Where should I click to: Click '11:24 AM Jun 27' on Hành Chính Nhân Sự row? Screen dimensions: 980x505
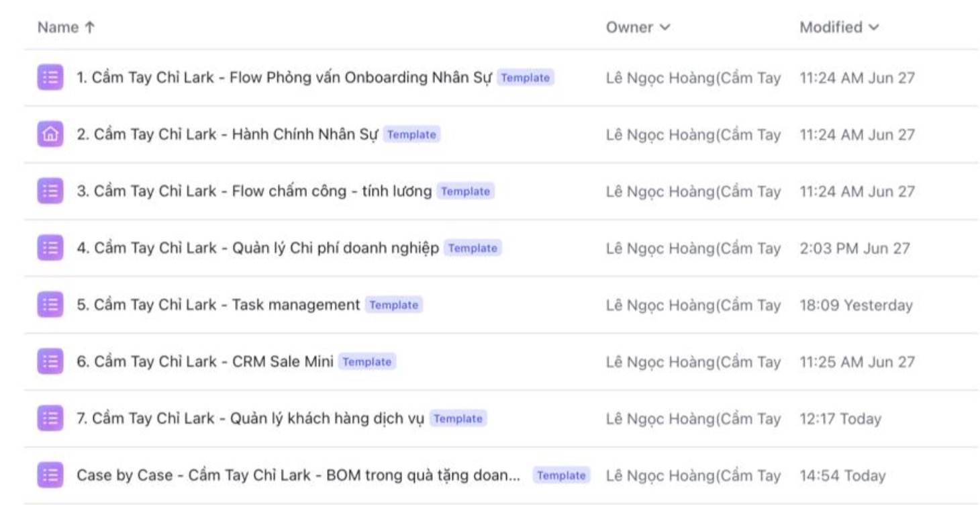(857, 134)
